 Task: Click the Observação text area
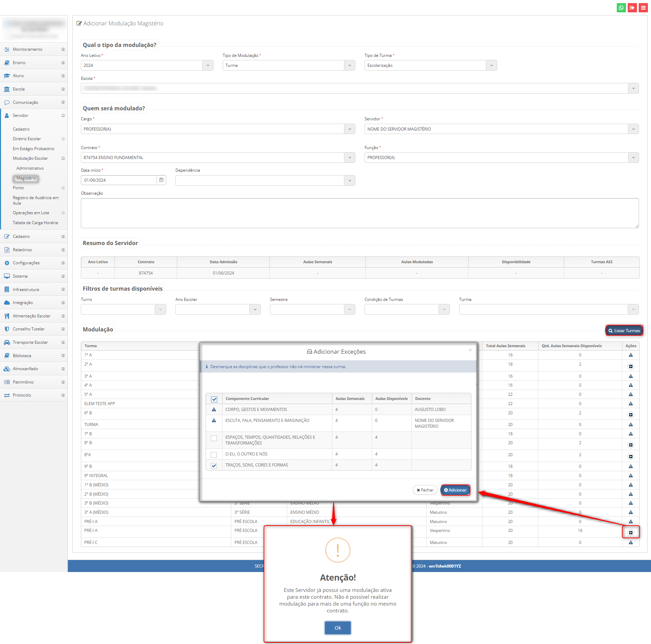(x=360, y=213)
